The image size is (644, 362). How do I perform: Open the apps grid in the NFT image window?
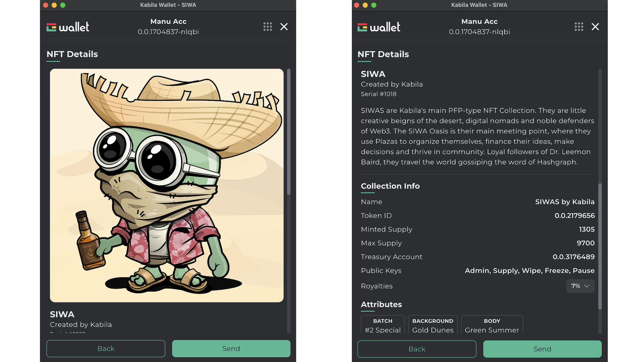pos(268,27)
